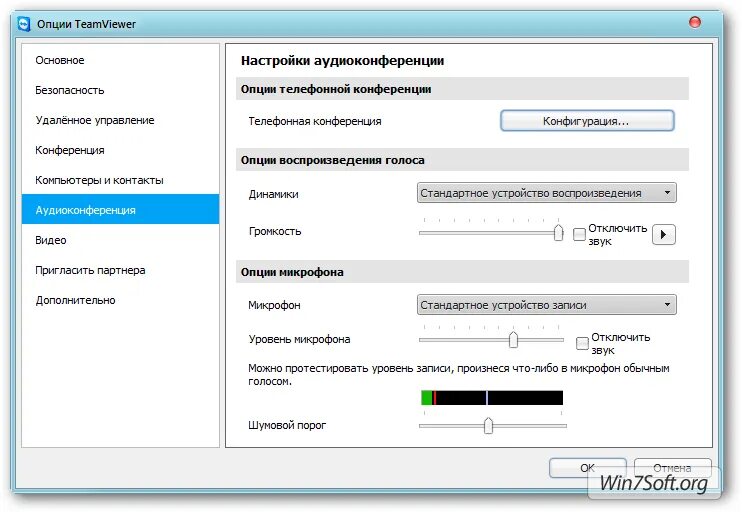
Task: Adjust the Громкость volume slider
Action: (558, 232)
